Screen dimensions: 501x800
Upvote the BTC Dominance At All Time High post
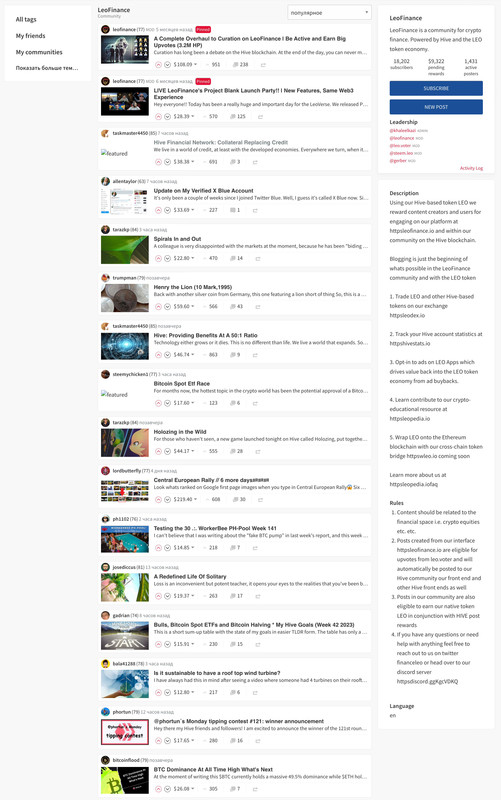tap(158, 789)
